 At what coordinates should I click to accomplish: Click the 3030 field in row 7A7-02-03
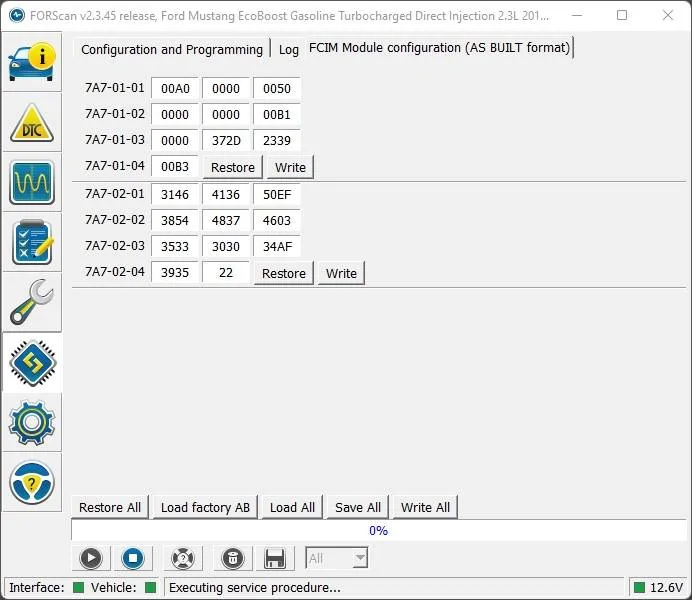coord(226,246)
